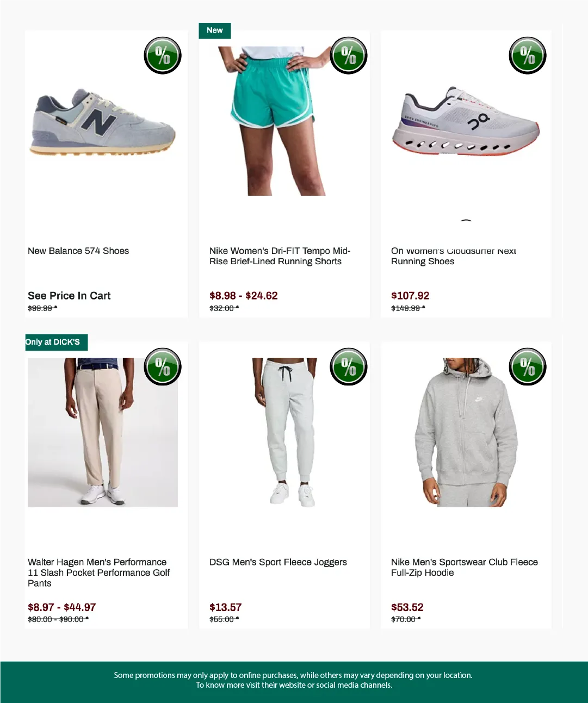The width and height of the screenshot is (588, 703).
Task: Click the discount percent badge on New Balance 574
Action: [163, 55]
